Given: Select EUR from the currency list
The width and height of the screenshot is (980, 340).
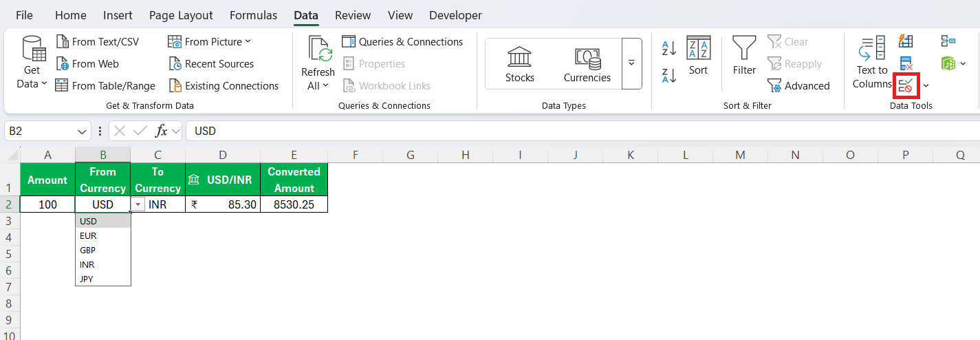Looking at the screenshot, I should [x=103, y=235].
